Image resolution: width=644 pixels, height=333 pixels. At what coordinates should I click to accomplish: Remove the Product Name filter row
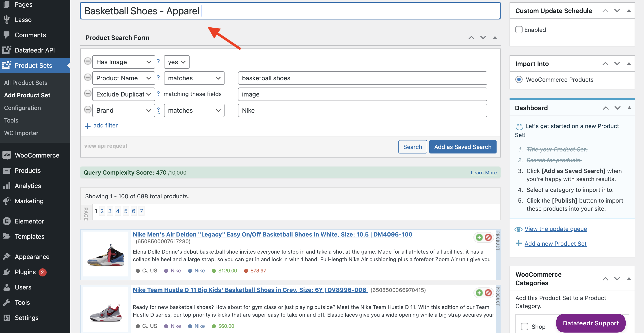88,77
